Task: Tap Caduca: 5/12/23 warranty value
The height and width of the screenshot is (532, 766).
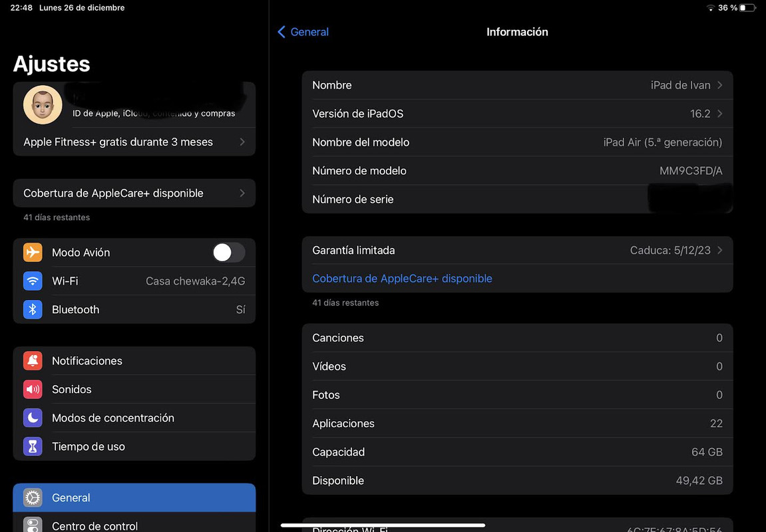Action: [670, 251]
